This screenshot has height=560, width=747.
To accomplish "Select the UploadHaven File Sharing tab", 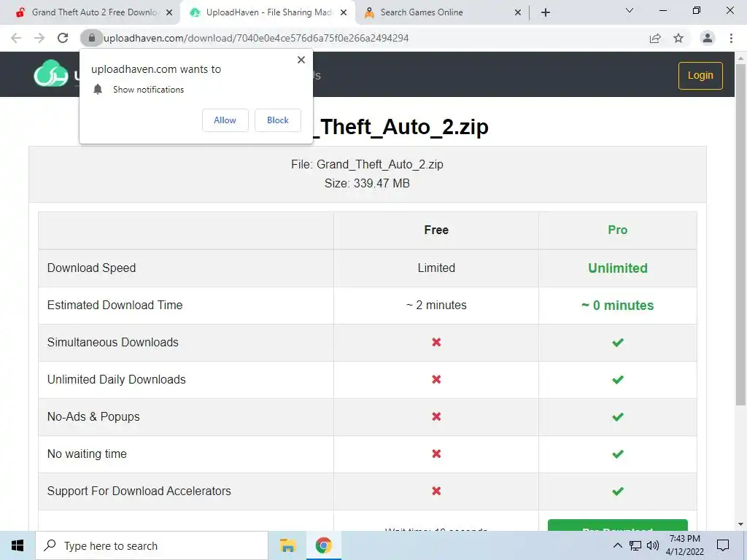I will 268,12.
